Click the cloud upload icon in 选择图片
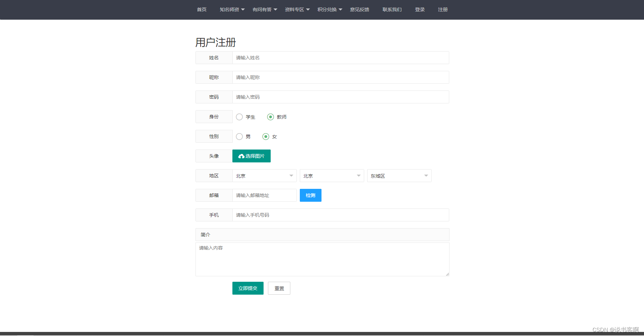The image size is (644, 336). 241,156
